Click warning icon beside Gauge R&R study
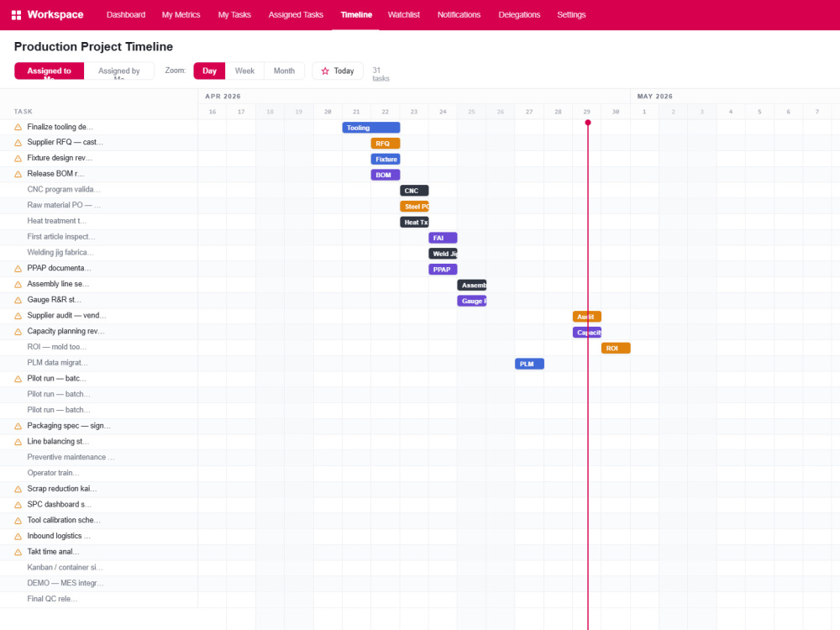The width and height of the screenshot is (840, 630). tap(18, 300)
